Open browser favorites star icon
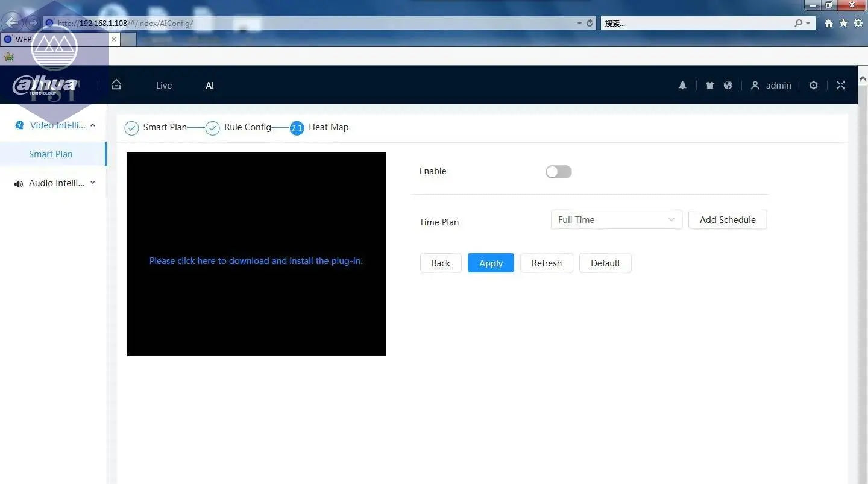This screenshot has width=868, height=484. (x=843, y=23)
